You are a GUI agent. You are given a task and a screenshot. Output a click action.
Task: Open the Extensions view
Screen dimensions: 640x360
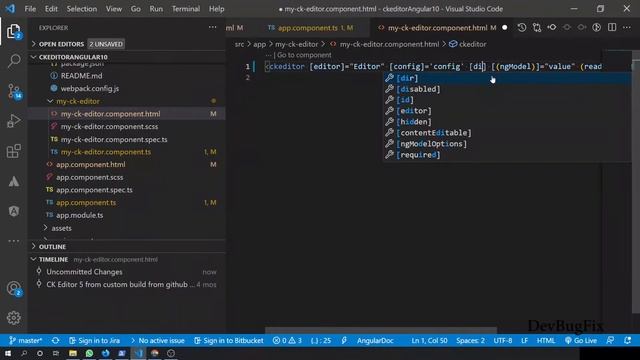(x=14, y=151)
